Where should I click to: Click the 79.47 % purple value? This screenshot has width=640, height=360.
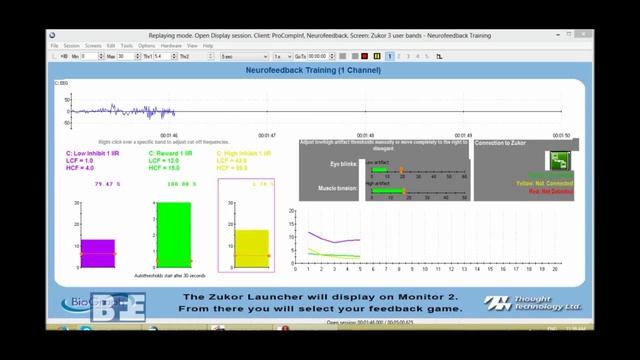107,184
